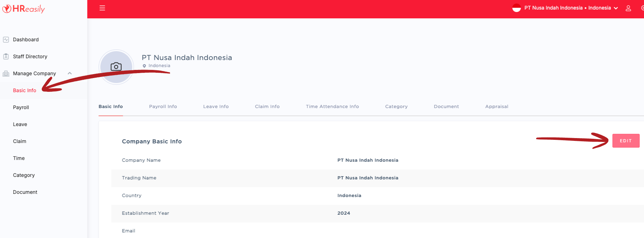Screen dimensions: 644x238
Task: Open the user profile icon
Action: (x=628, y=8)
